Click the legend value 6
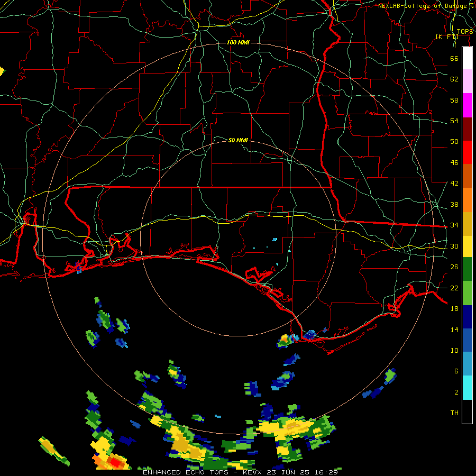This screenshot has height=476, width=476. (x=456, y=371)
